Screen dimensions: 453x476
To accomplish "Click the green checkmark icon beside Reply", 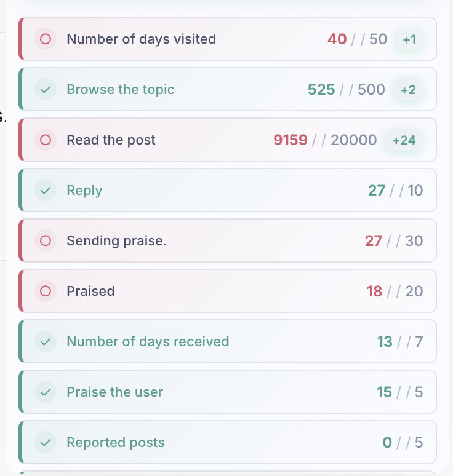I will tap(46, 190).
